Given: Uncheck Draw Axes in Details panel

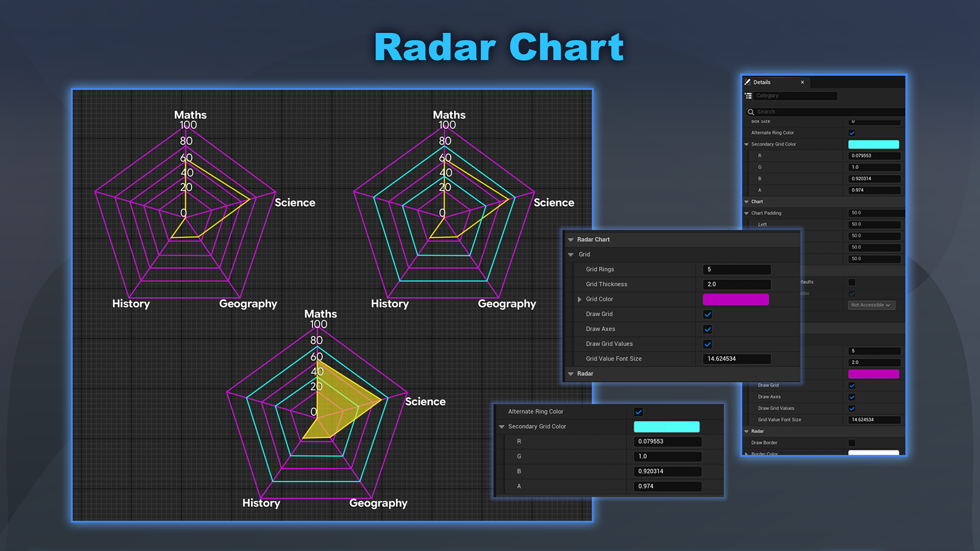Looking at the screenshot, I should [x=852, y=397].
